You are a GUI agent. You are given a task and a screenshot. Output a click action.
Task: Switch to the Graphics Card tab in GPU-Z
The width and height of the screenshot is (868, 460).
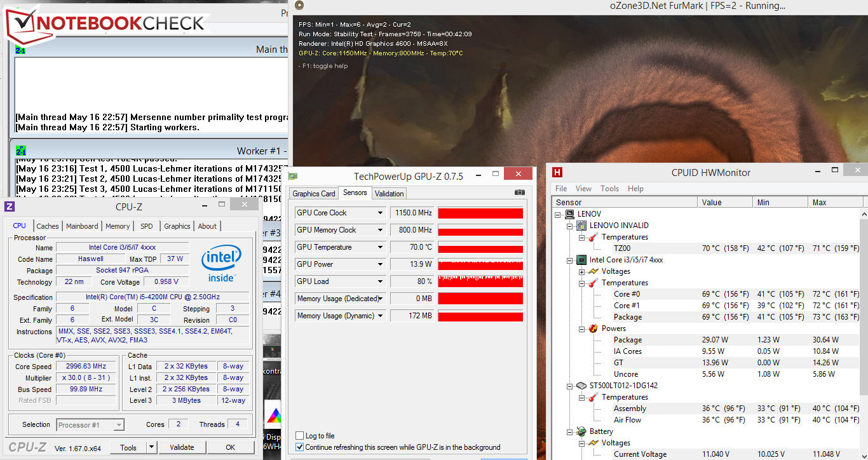pos(314,194)
